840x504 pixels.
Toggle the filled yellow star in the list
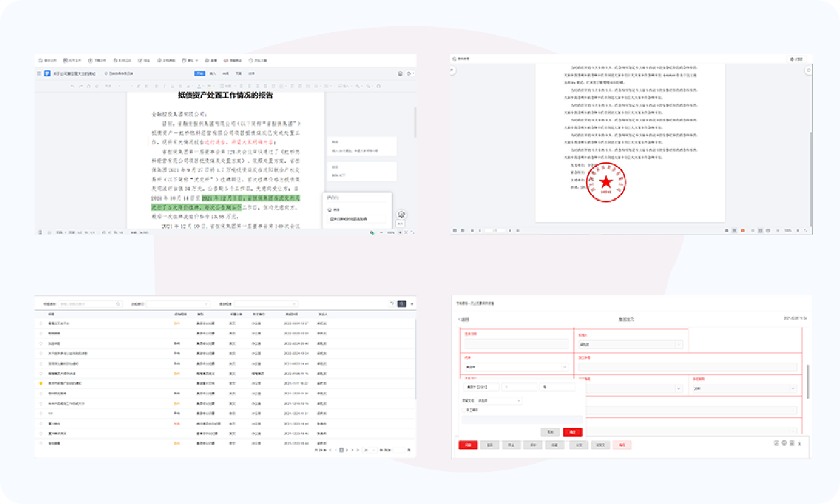click(41, 383)
